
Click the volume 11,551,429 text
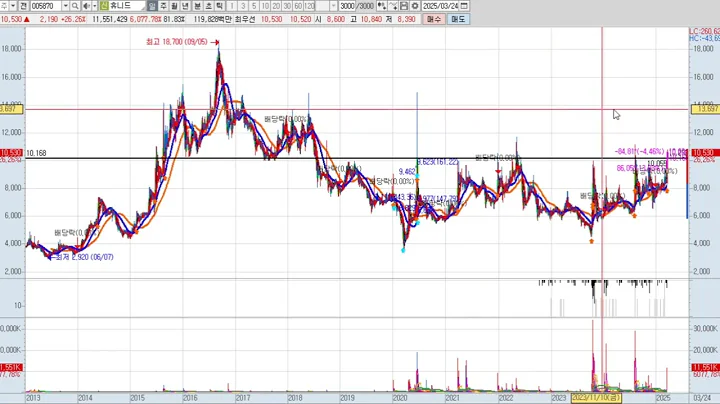(110, 19)
